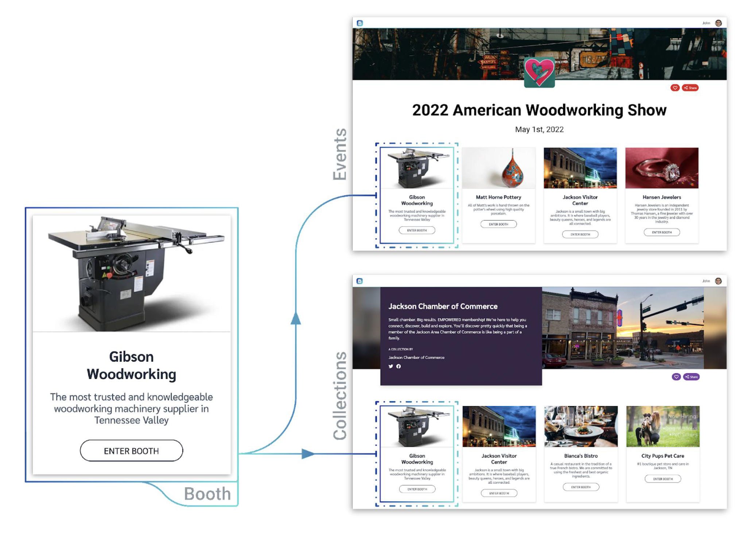Click the 'Bianca's Bistro' booth title

point(581,456)
